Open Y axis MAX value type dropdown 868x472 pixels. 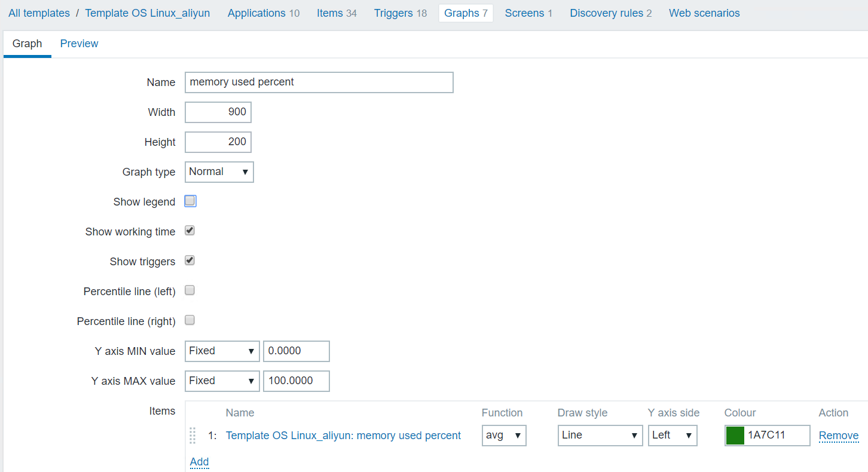(222, 381)
